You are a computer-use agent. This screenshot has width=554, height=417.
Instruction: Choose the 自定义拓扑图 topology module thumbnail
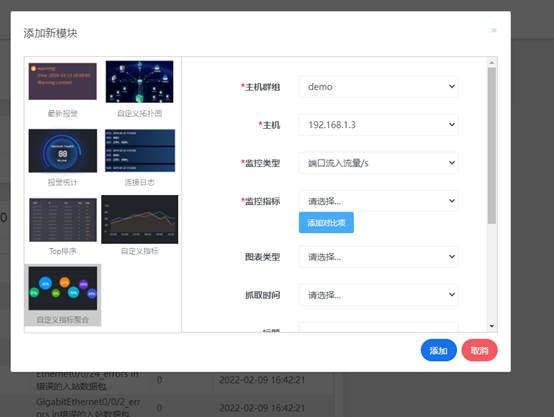tap(140, 82)
